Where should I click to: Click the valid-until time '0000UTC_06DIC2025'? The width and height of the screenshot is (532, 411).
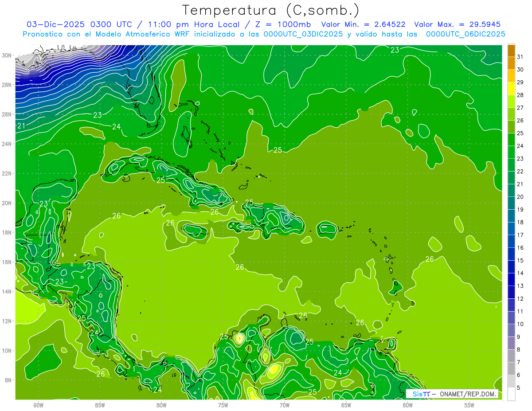(x=465, y=34)
